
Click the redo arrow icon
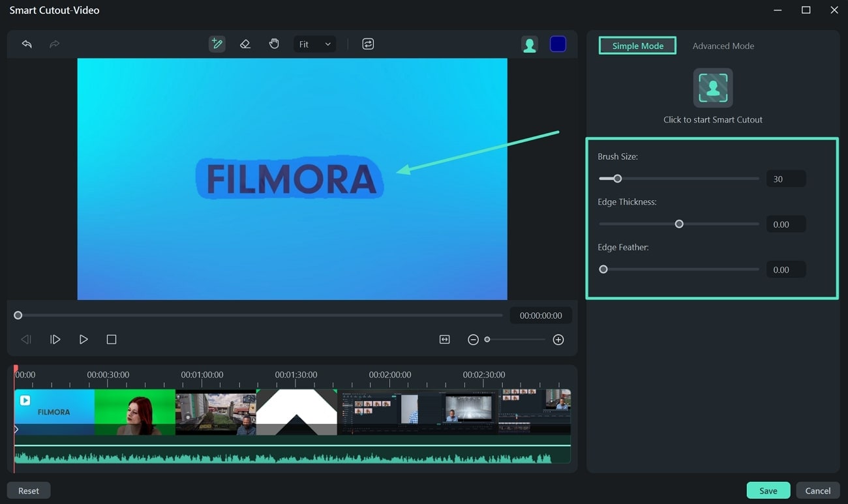[55, 44]
